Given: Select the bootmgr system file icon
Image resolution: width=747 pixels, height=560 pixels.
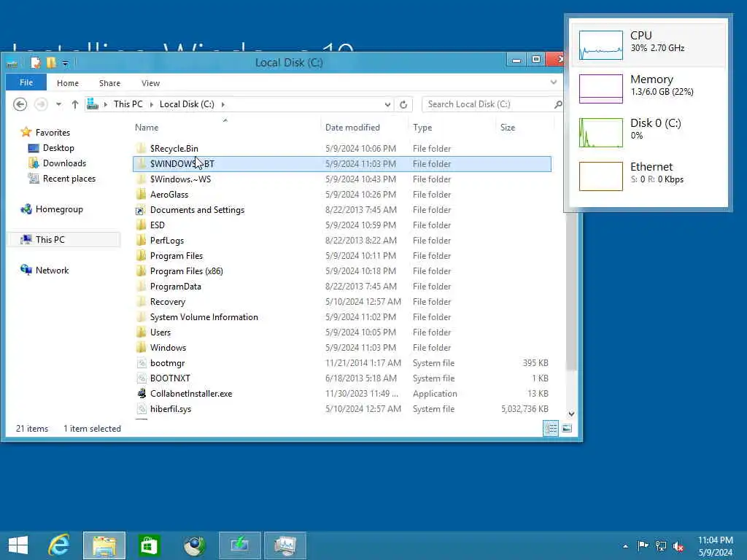Looking at the screenshot, I should (141, 363).
